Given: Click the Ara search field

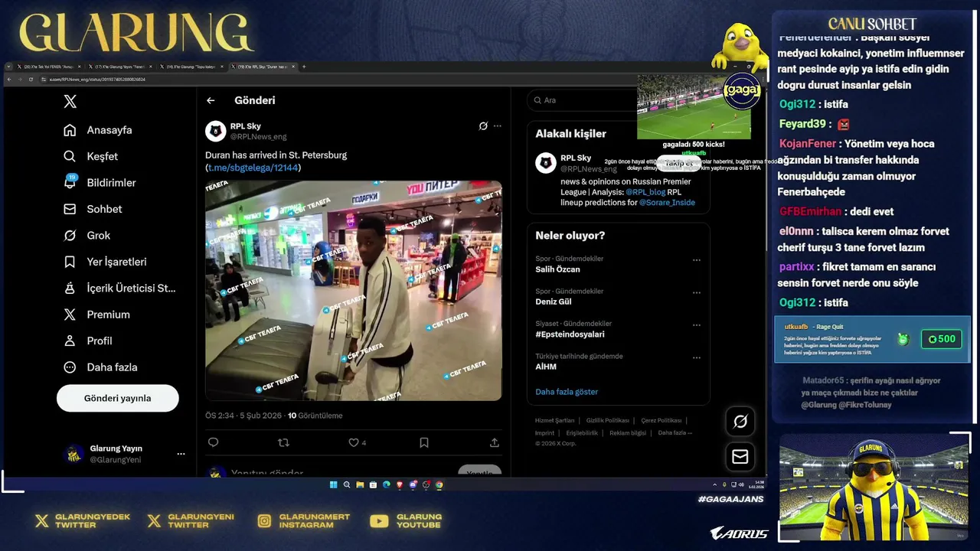Looking at the screenshot, I should (x=583, y=100).
